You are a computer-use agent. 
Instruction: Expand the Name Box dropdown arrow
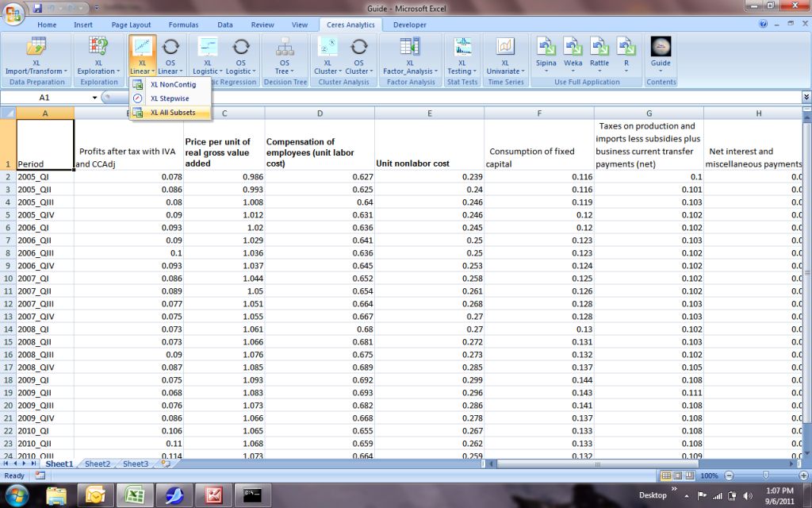coord(95,98)
